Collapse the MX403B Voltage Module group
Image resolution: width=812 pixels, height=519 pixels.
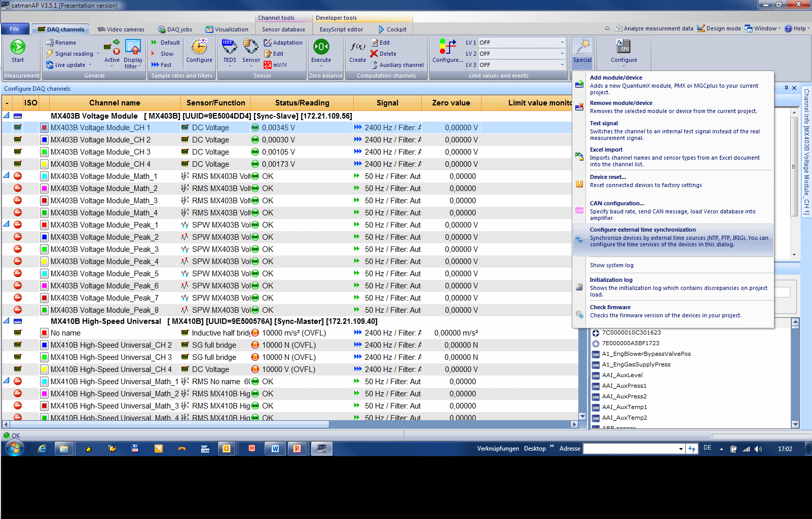[x=7, y=116]
